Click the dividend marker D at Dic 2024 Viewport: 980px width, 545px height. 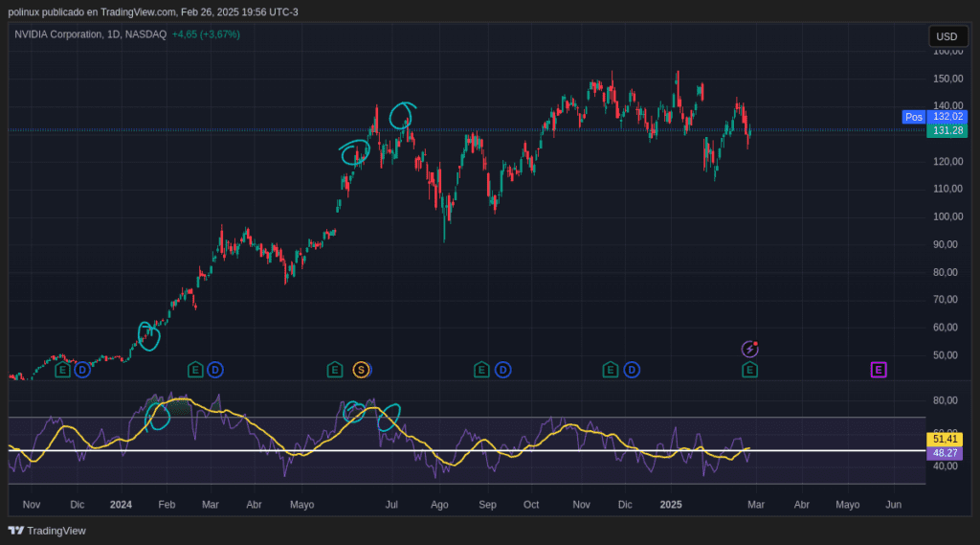tap(632, 370)
